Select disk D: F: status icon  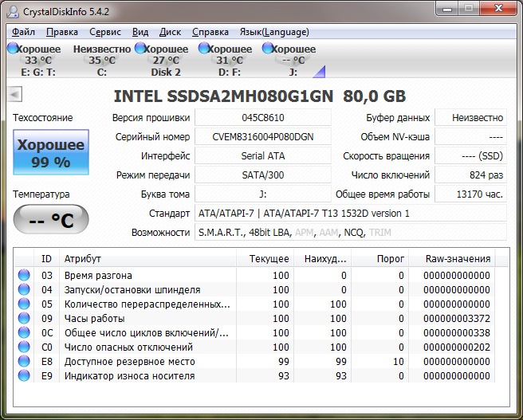tap(203, 49)
